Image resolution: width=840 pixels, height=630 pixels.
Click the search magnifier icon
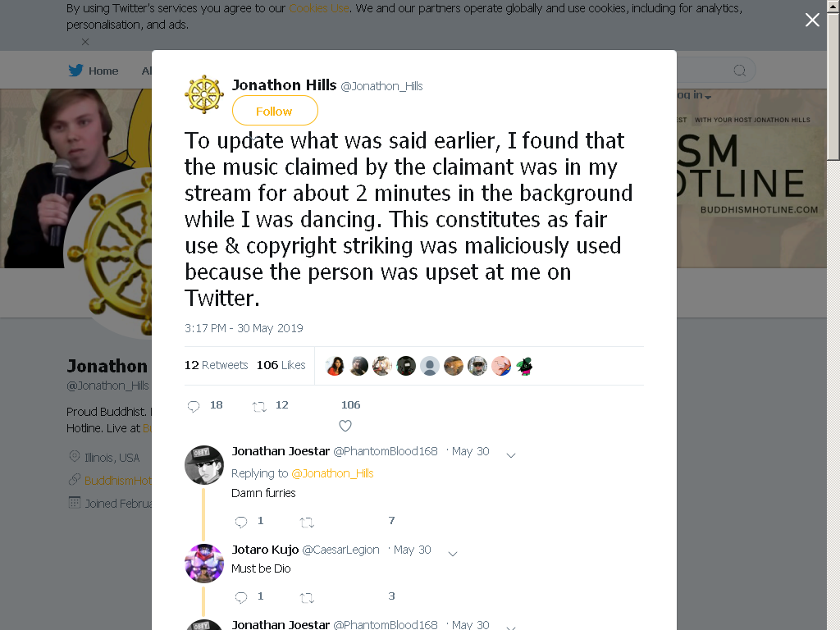point(740,71)
